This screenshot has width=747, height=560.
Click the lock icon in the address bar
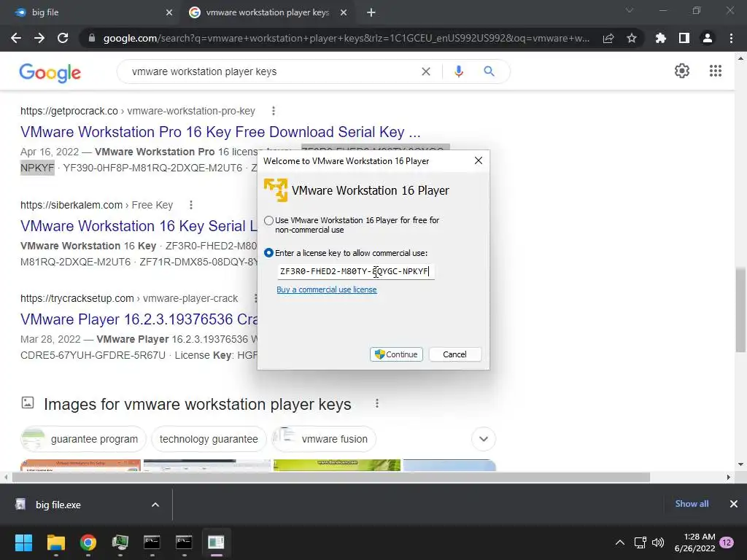(x=92, y=38)
